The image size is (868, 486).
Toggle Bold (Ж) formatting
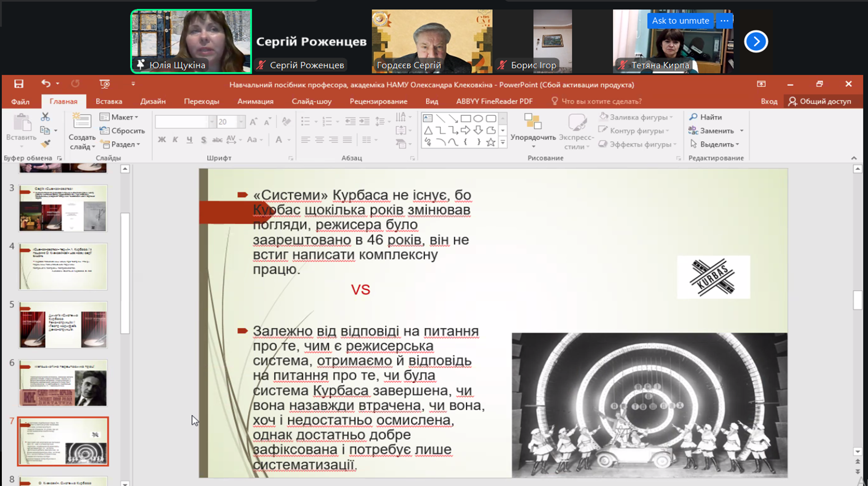coord(161,140)
